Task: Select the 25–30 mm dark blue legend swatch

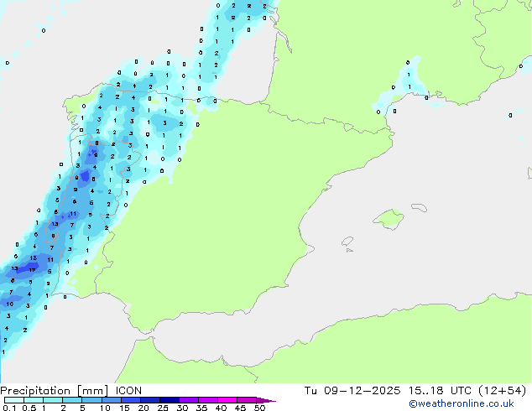Action: click(x=169, y=400)
